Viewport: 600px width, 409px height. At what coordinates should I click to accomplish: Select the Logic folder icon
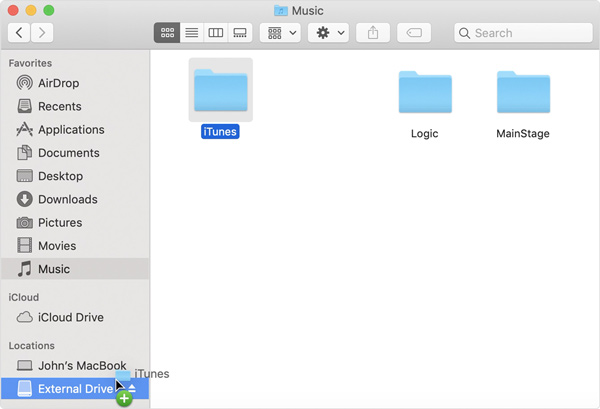click(425, 92)
